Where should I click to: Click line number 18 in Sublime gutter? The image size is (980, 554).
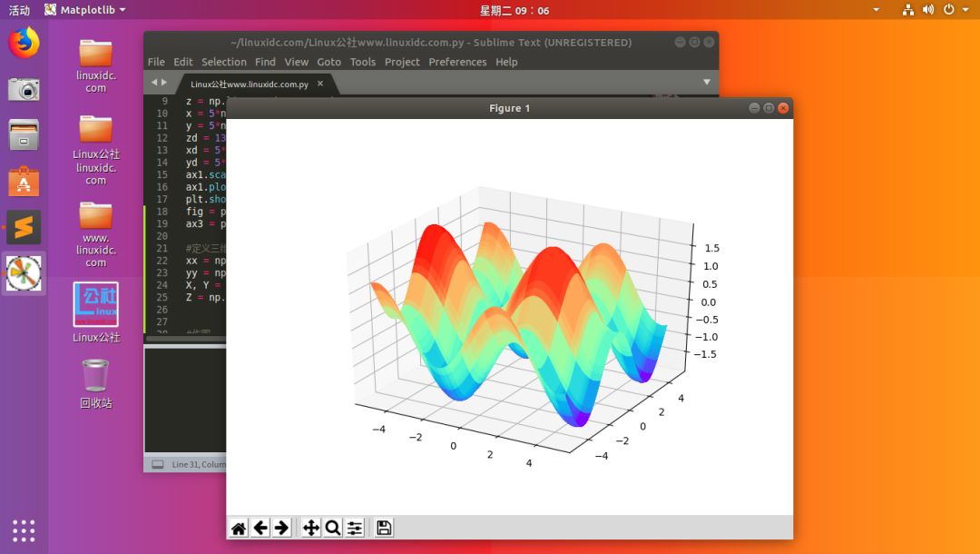tap(162, 212)
